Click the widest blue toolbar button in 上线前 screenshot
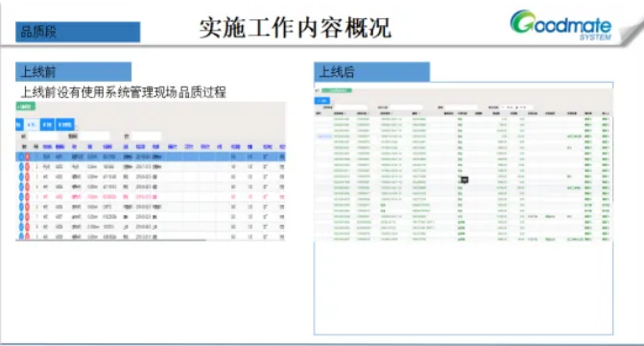The image size is (644, 346). 65,124
